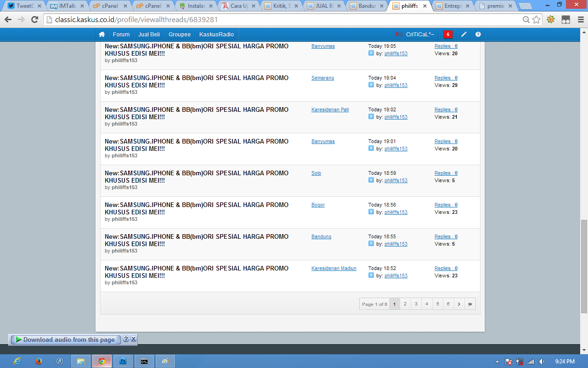Click Download audio from this page button
This screenshot has height=368, width=588.
click(65, 339)
